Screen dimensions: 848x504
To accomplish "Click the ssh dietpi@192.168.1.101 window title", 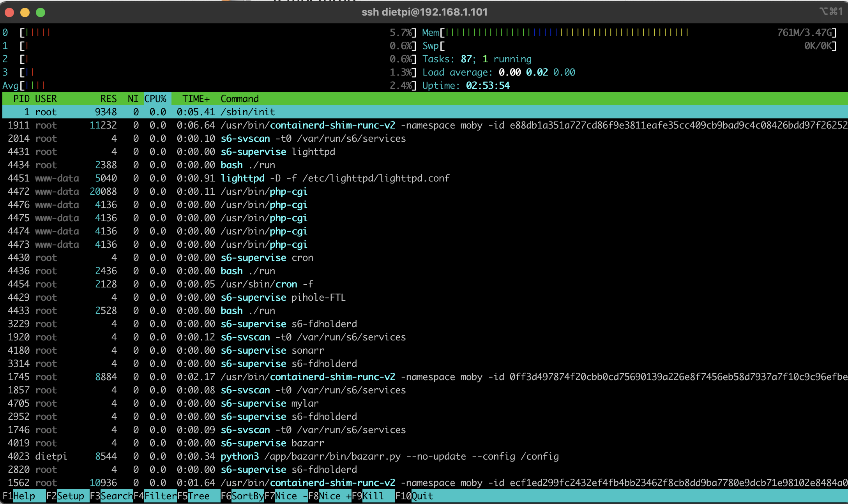I will click(x=424, y=12).
